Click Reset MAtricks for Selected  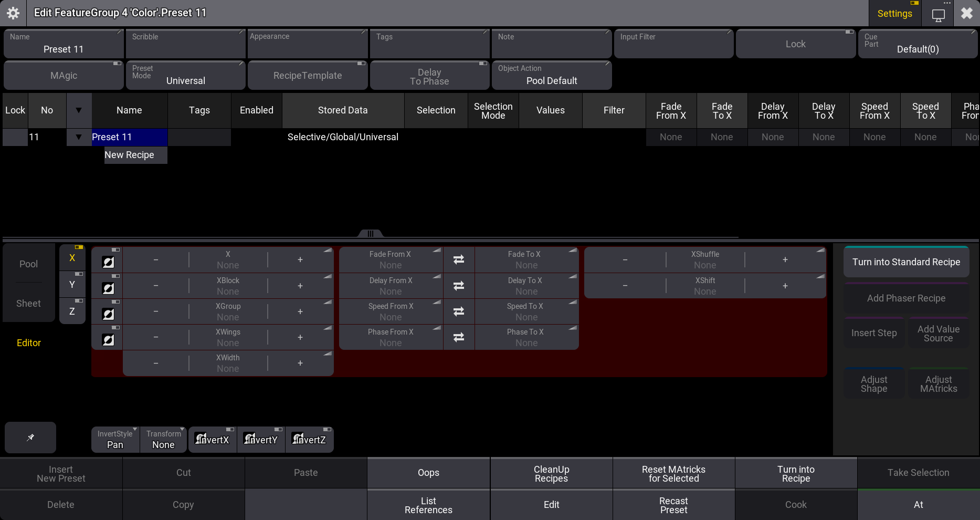tap(673, 474)
